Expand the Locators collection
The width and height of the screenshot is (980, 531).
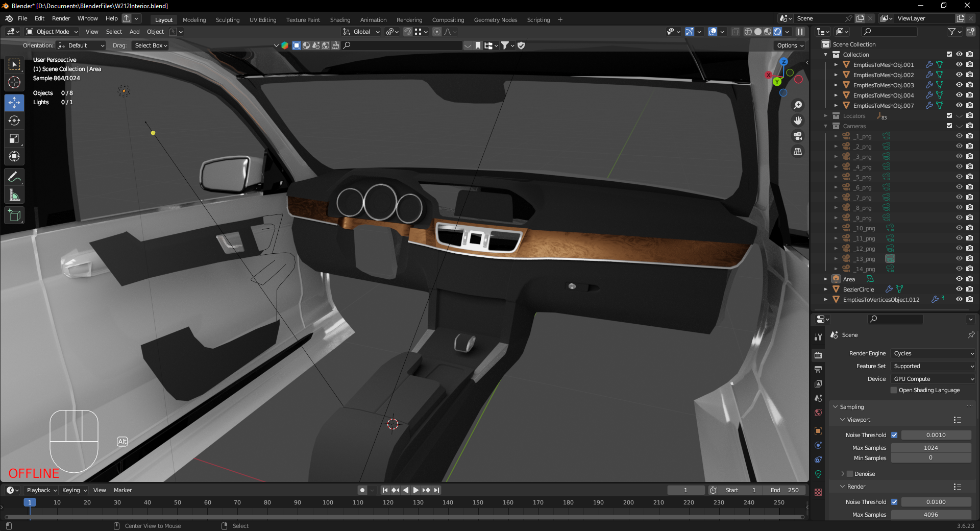click(826, 116)
